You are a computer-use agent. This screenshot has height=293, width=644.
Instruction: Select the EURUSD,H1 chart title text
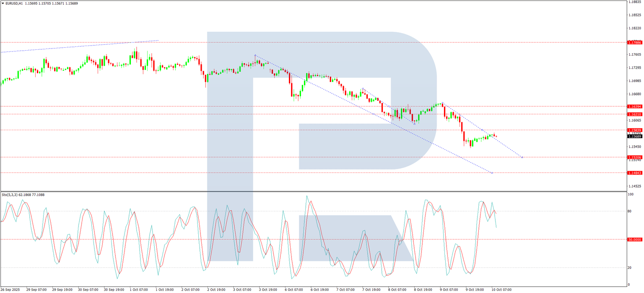tap(14, 3)
